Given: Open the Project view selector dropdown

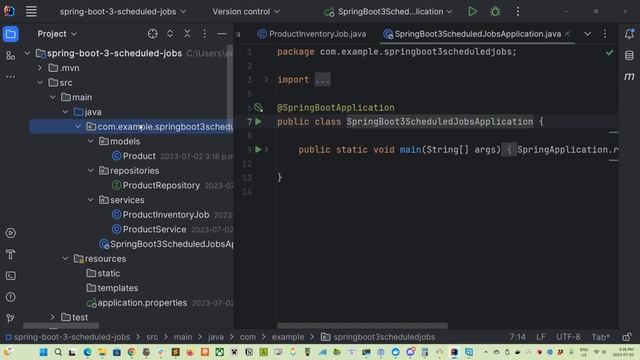Looking at the screenshot, I should 57,34.
